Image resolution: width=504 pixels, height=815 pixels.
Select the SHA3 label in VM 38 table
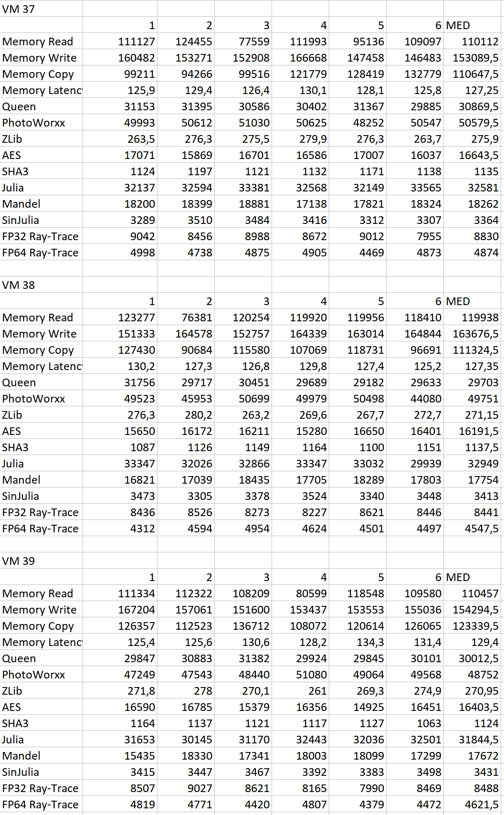pyautogui.click(x=15, y=447)
